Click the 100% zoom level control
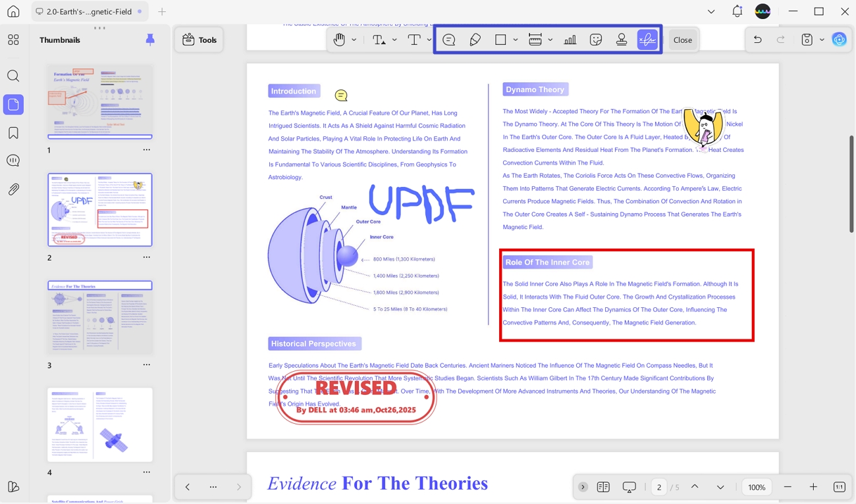The width and height of the screenshot is (856, 504). (756, 486)
